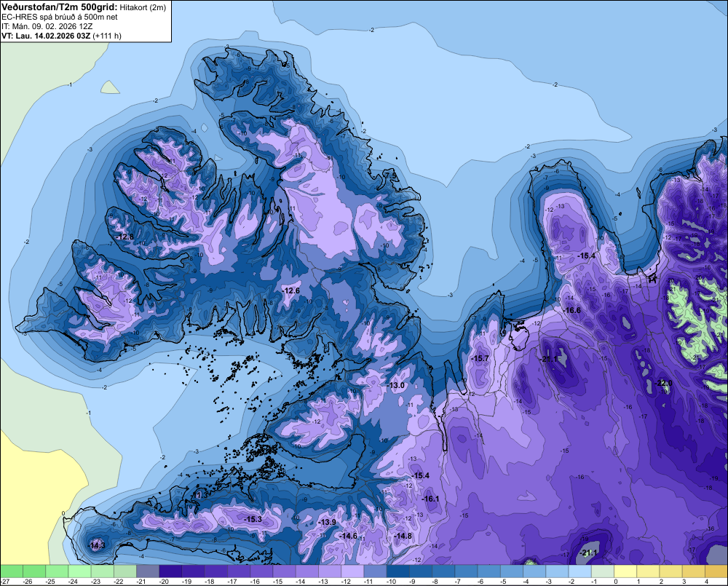
Task: Click the -16.6 temperature label
Action: (572, 310)
